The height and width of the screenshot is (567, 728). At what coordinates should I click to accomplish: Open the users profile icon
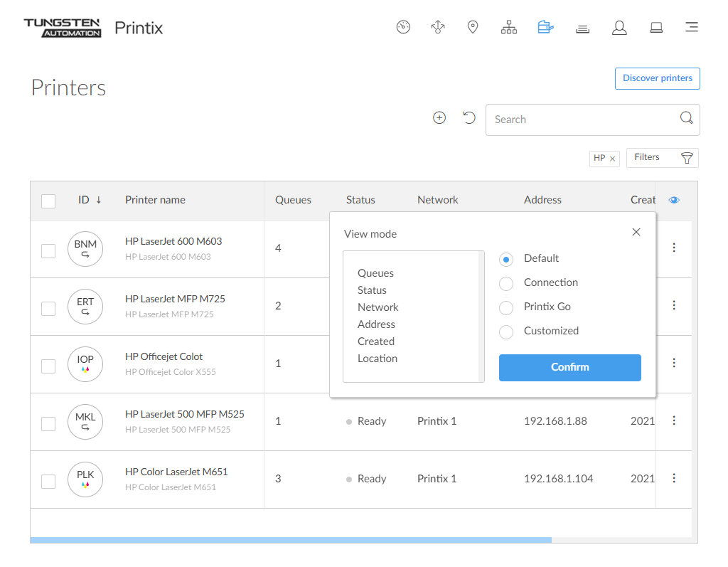619,28
